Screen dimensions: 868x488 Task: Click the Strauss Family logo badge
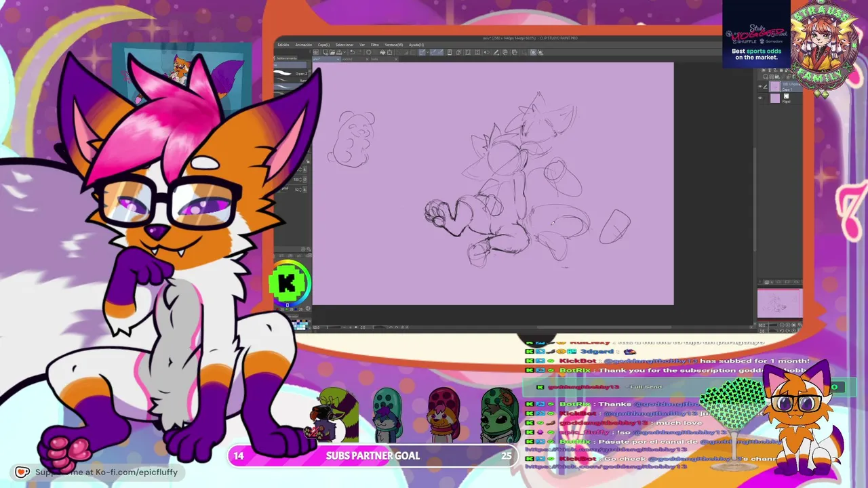click(823, 47)
